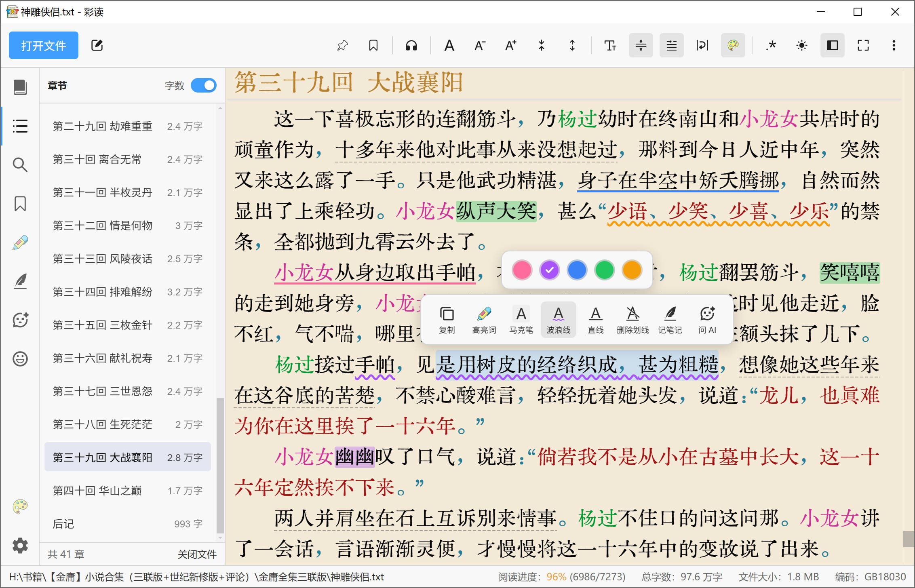Viewport: 915px width, 588px height.
Task: Switch brightness mode with the sun icon
Action: (x=802, y=45)
